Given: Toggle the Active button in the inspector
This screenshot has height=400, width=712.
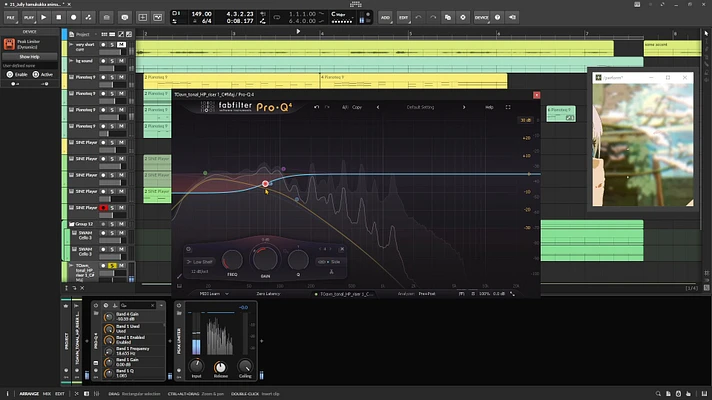Looking at the screenshot, I should 36,74.
